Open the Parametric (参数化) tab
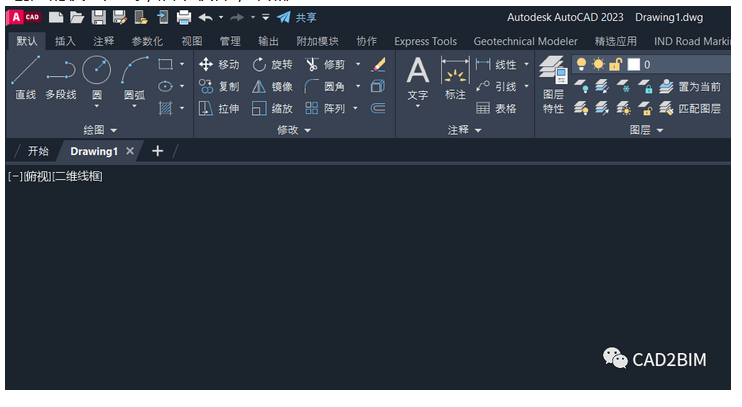742x407 pixels. coord(147,42)
